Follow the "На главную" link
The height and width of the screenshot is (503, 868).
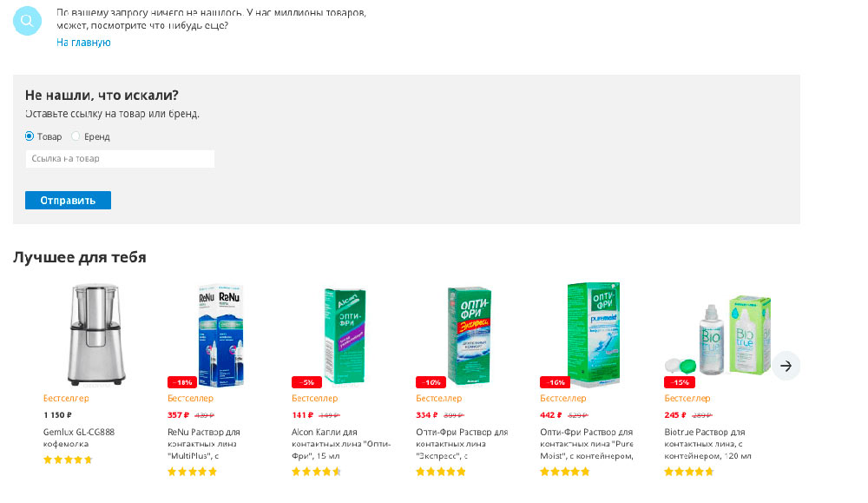pos(83,42)
